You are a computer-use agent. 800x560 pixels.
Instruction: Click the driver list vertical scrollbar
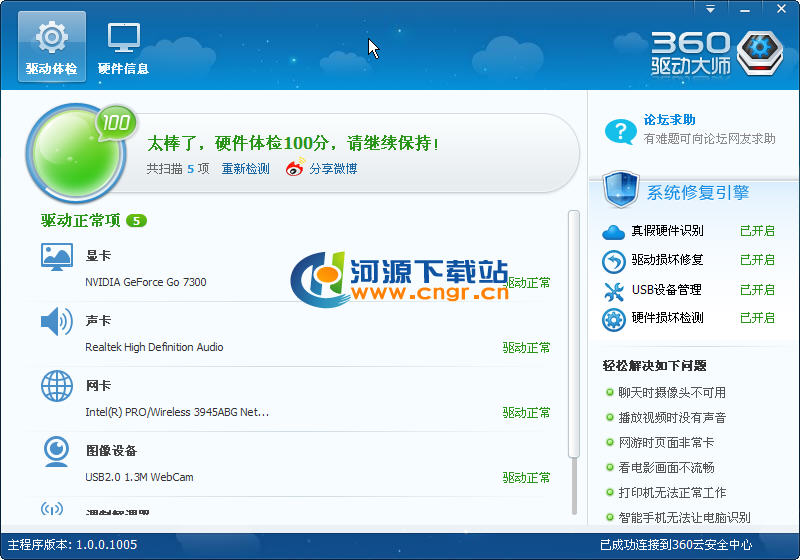click(x=573, y=330)
